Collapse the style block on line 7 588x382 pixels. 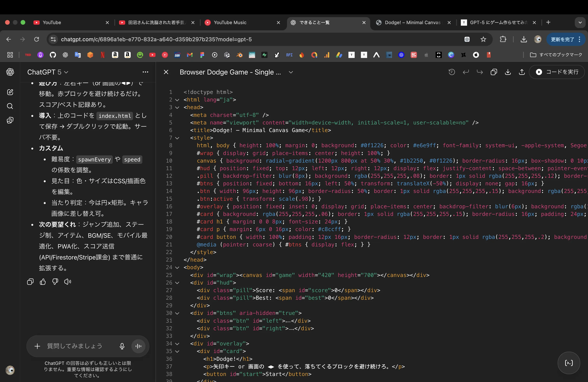[177, 138]
